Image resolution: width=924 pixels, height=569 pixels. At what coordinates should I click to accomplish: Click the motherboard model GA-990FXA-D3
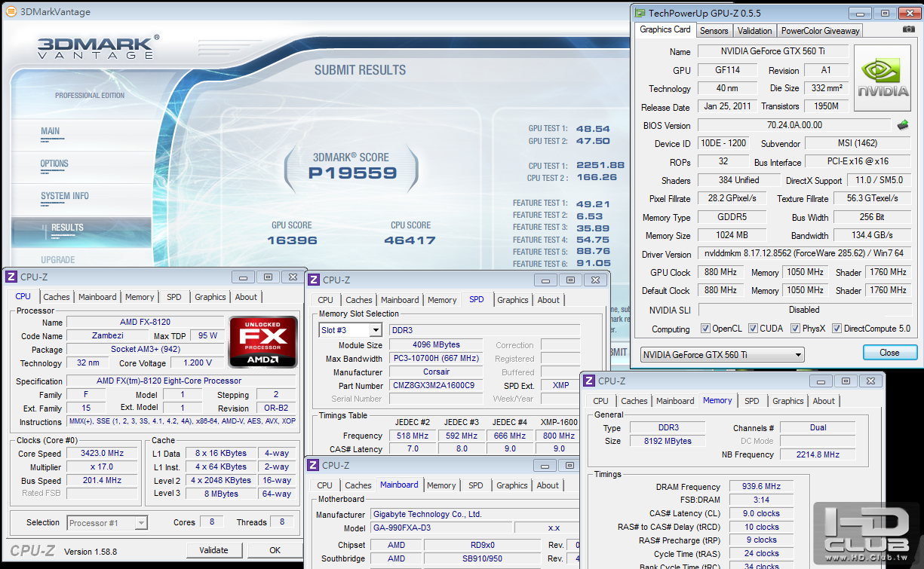441,528
